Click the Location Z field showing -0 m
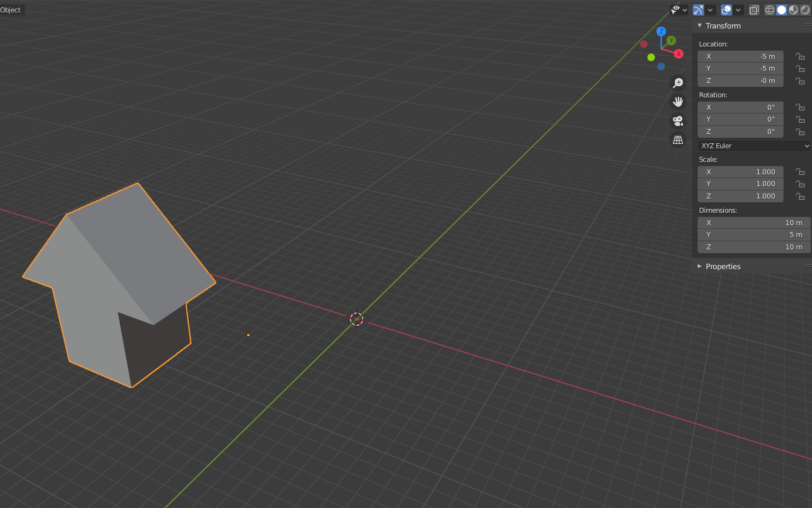 tap(741, 81)
